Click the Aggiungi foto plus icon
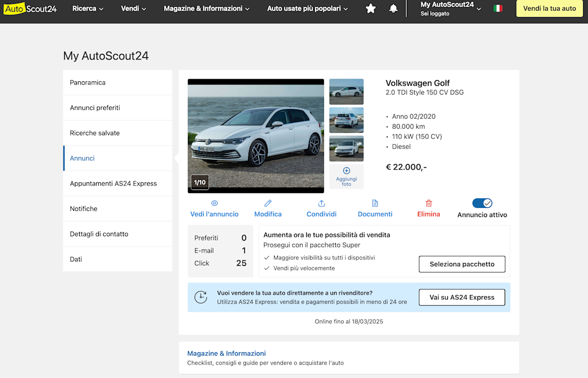This screenshot has width=588, height=378. (346, 171)
